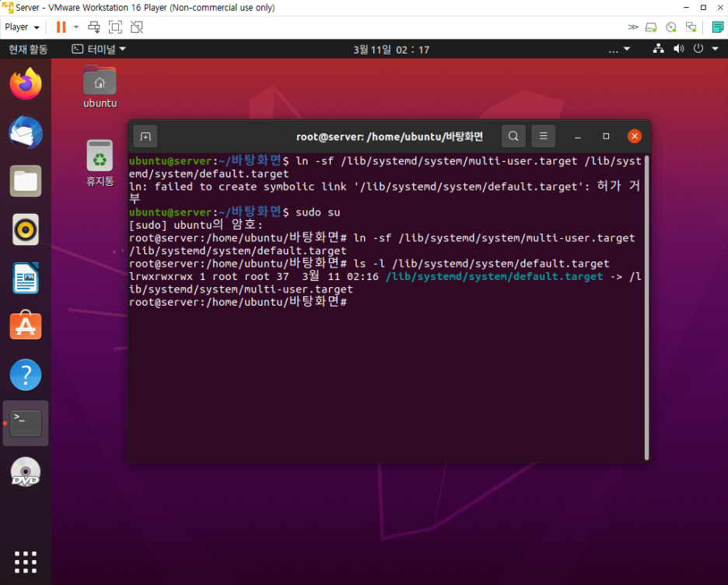
Task: Open the terminal hamburger menu
Action: point(543,136)
